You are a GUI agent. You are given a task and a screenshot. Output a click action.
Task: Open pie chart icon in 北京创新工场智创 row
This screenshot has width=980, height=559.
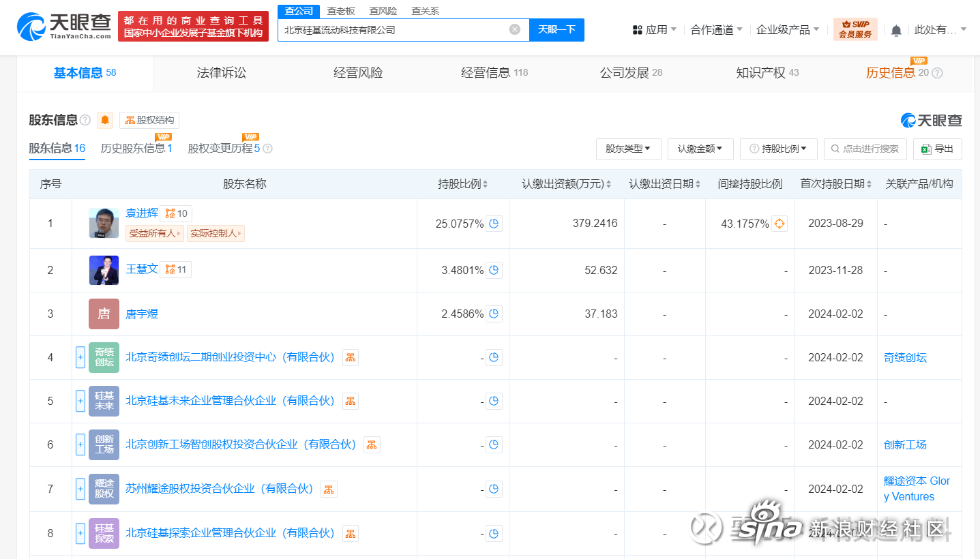[494, 445]
